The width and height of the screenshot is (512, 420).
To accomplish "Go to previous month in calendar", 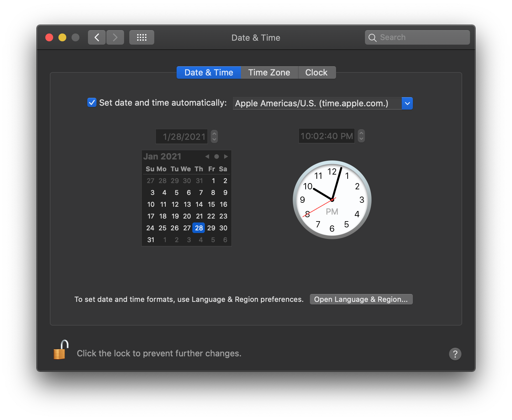I will 207,157.
